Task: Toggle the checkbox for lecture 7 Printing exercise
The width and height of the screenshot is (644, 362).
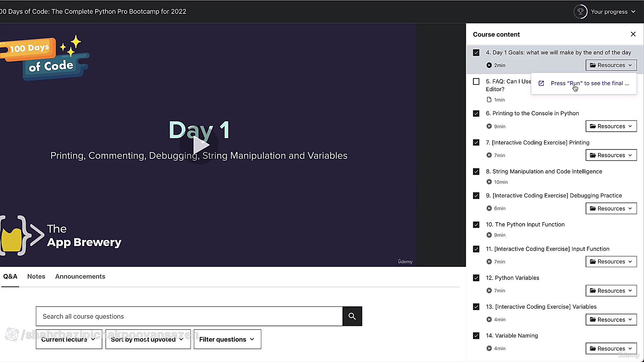Action: (476, 142)
